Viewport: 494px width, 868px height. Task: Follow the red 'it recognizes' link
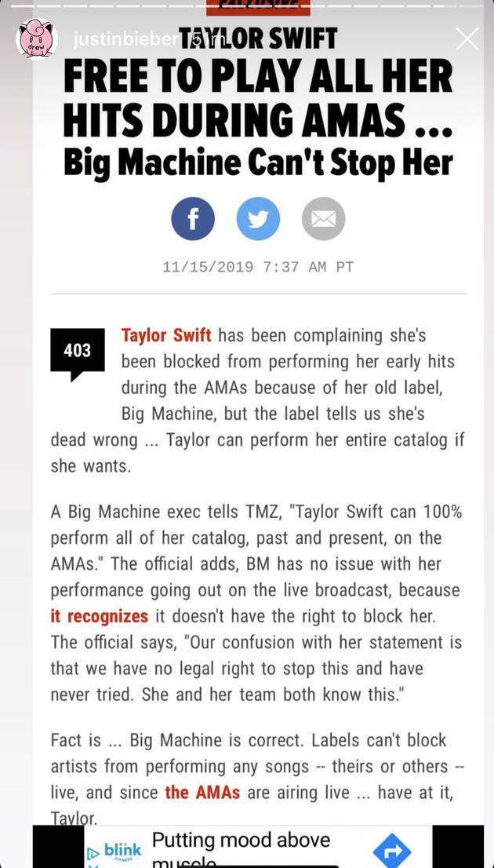(x=99, y=616)
